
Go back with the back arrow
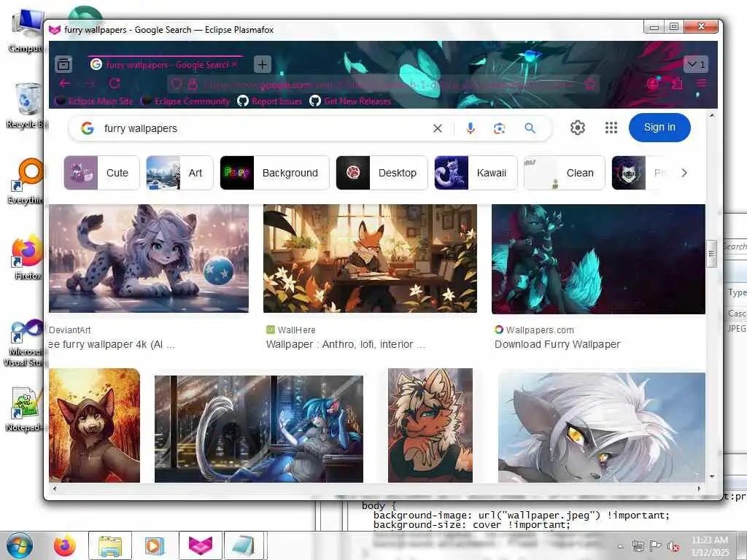pos(65,84)
